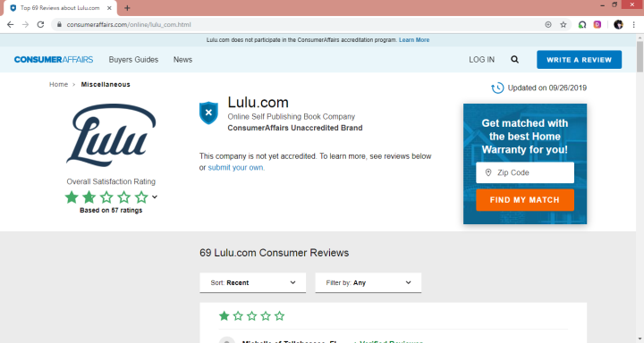Click the WRITE A REVIEW button
The width and height of the screenshot is (644, 343).
click(579, 60)
